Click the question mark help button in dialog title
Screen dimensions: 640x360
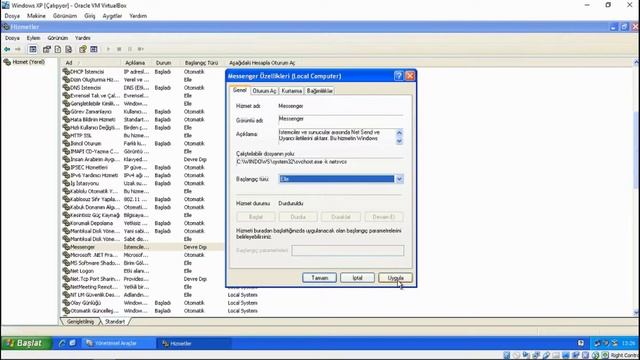[399, 76]
